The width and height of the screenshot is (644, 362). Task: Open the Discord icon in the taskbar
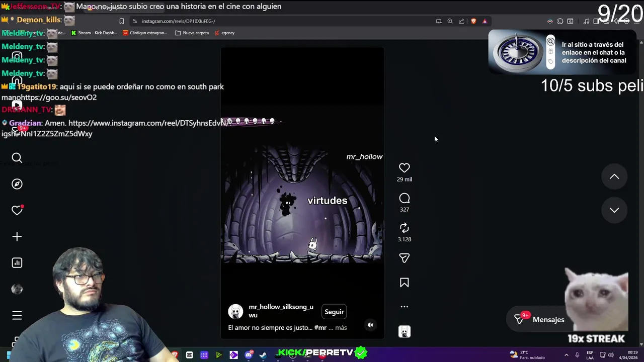click(x=249, y=355)
